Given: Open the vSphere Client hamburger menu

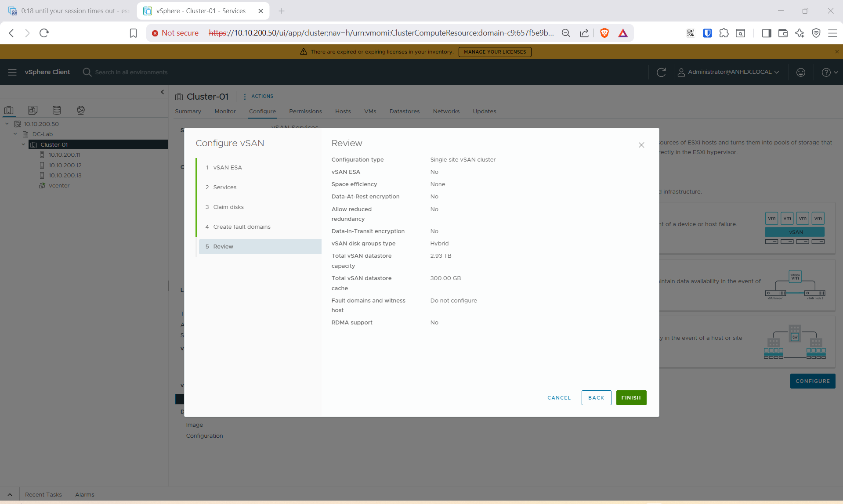Looking at the screenshot, I should 12,72.
